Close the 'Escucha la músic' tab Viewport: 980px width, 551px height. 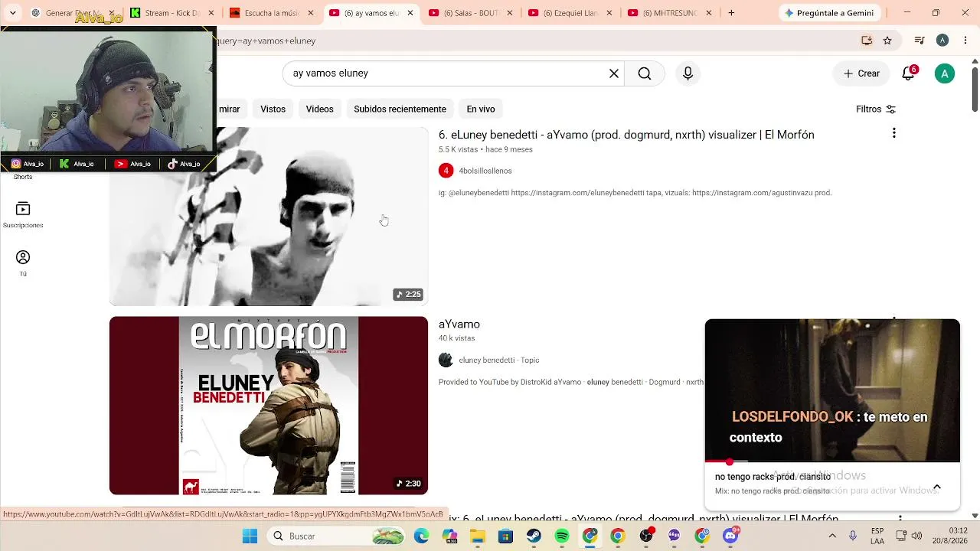click(x=311, y=13)
